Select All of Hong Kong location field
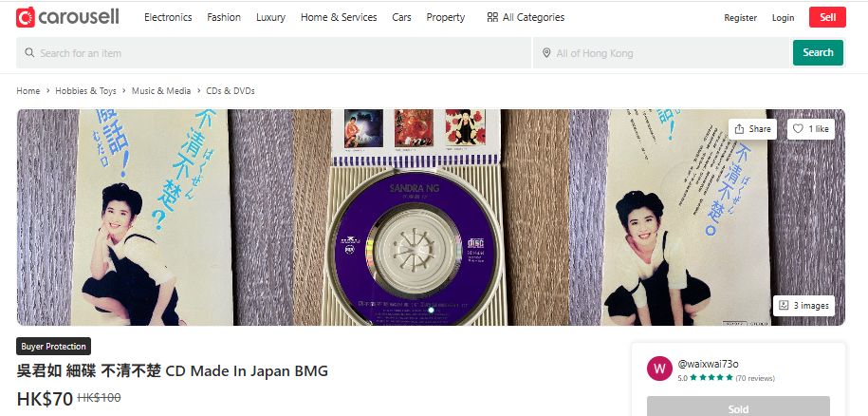868x416 pixels. [661, 53]
